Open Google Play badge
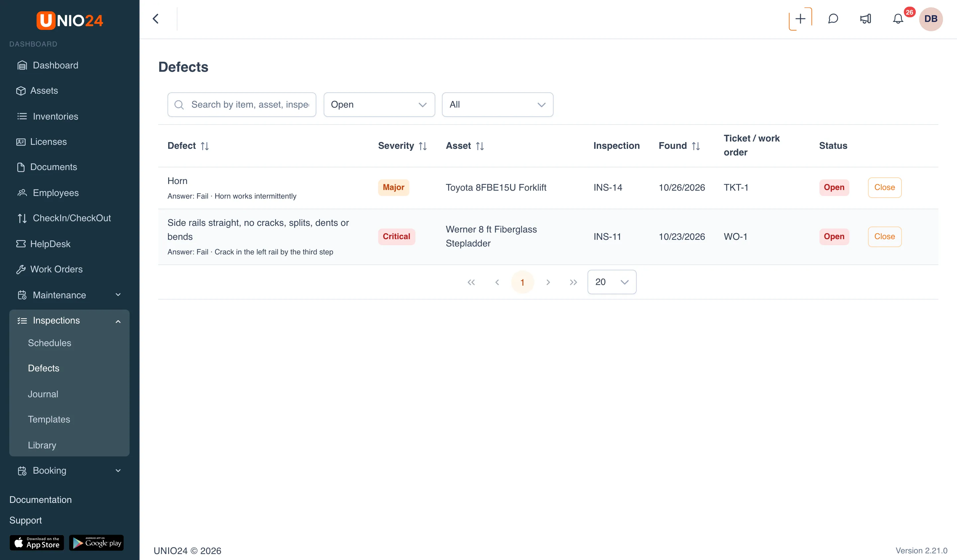Viewport: 957px width, 560px height. click(x=96, y=542)
